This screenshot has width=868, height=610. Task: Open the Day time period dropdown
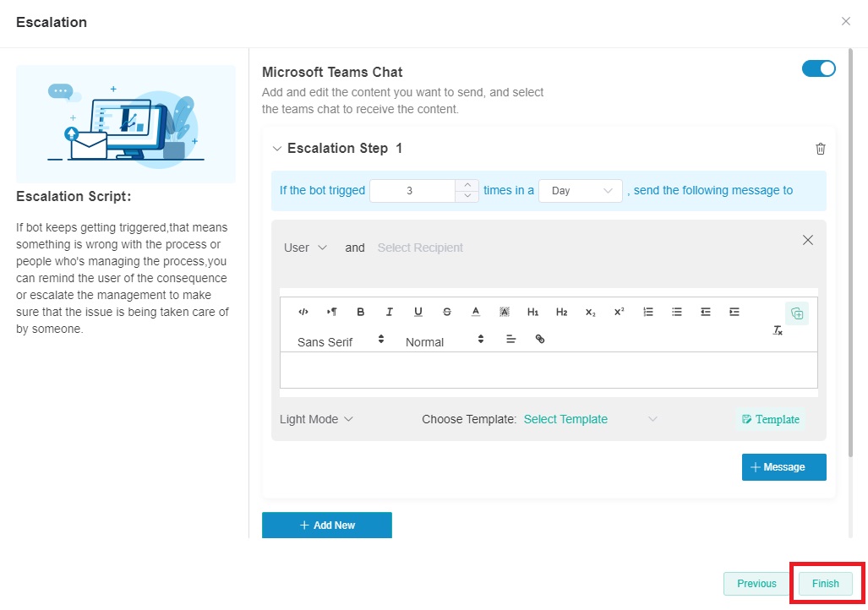(x=581, y=191)
